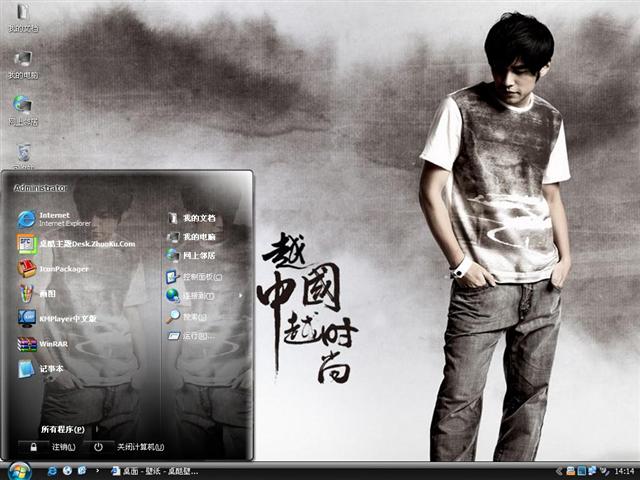Open 控制面板(C) control panel entry
Screen dimensions: 640x480
[x=194, y=277]
